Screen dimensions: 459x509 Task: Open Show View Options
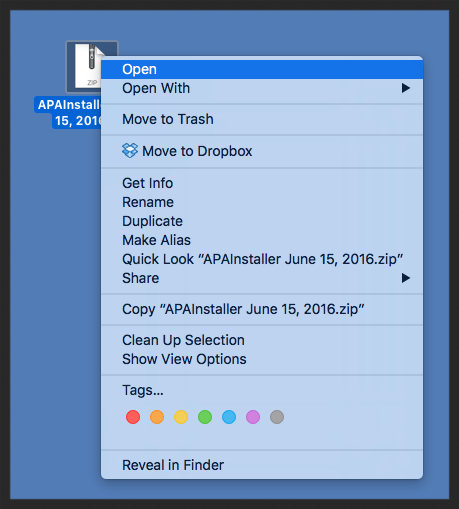click(262, 359)
